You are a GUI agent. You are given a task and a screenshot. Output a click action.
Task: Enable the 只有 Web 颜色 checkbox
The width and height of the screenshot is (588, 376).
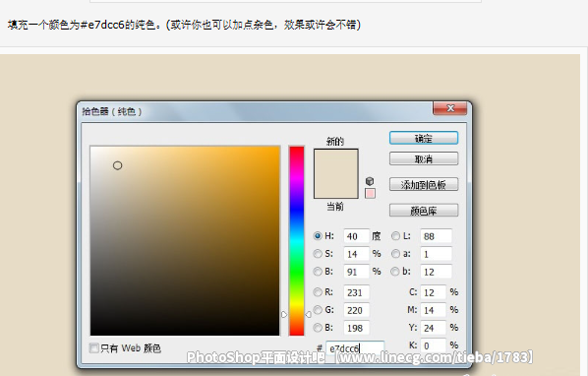[94, 347]
